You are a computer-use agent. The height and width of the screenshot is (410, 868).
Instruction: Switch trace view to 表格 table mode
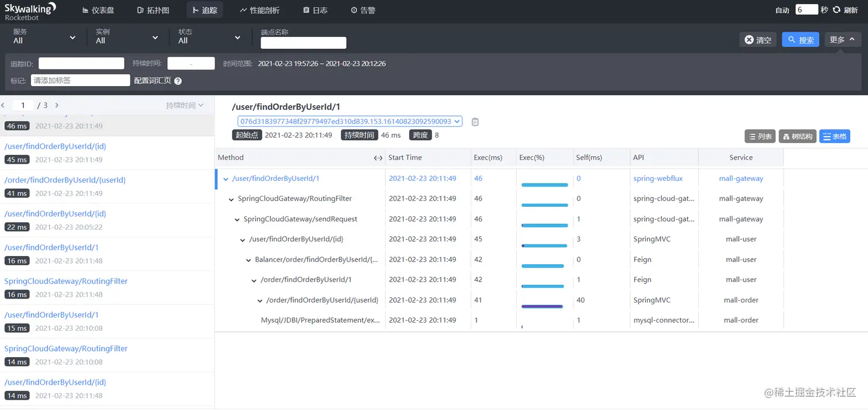point(835,136)
